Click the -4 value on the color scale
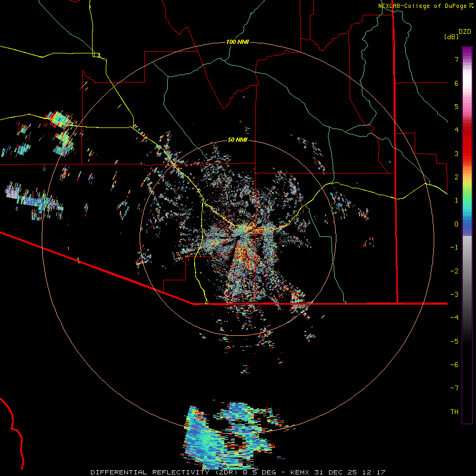Viewport: 476px width, 476px height. click(454, 318)
